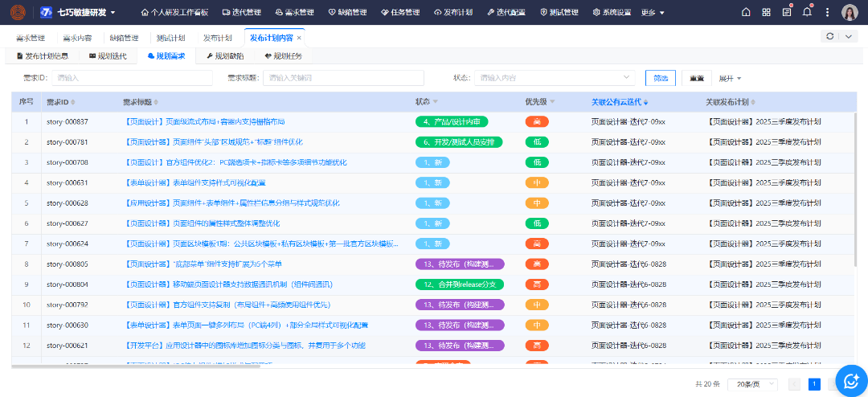
Task: Open the apps grid icon
Action: (766, 13)
